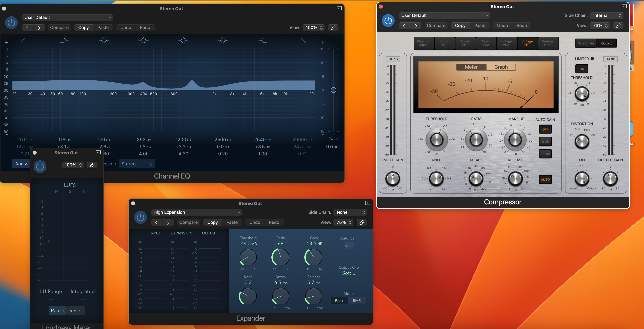Open the Channel EQ View 100% dropdown
The width and height of the screenshot is (644, 329).
pos(314,28)
